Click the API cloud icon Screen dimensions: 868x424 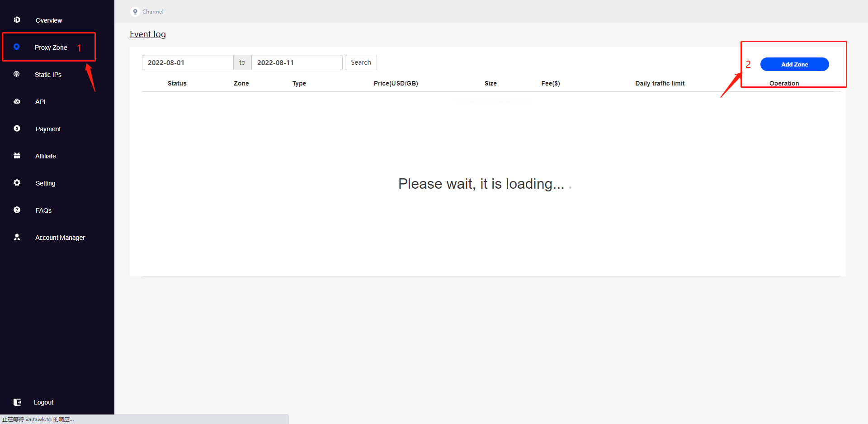(17, 101)
